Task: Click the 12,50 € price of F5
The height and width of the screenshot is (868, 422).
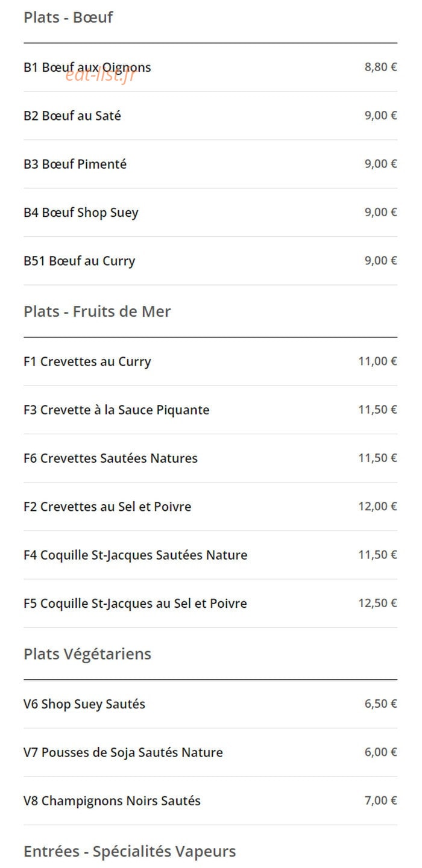Action: point(378,603)
